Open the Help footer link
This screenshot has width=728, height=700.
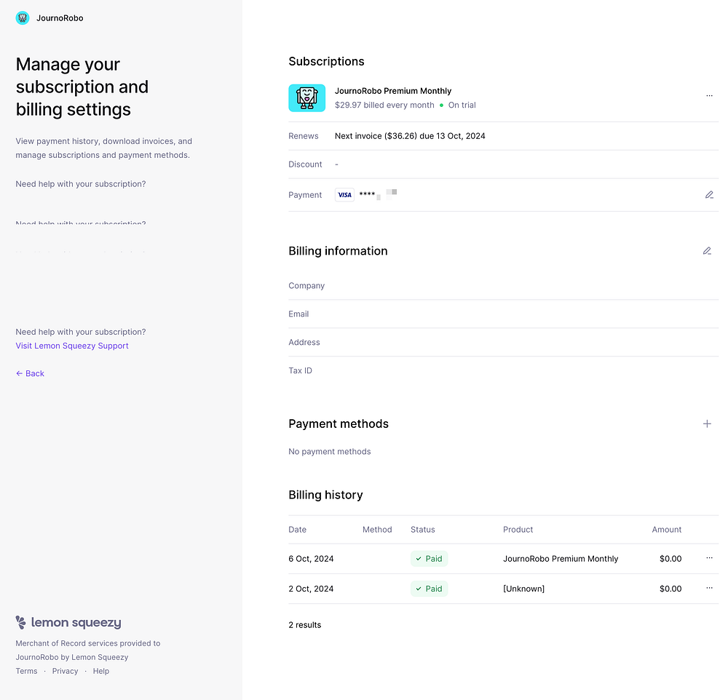pyautogui.click(x=101, y=671)
